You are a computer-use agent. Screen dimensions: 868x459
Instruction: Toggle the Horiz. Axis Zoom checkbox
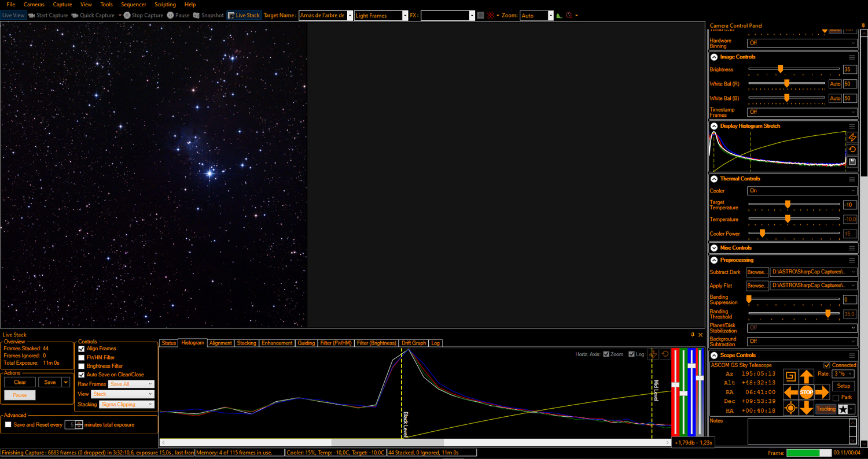point(606,354)
